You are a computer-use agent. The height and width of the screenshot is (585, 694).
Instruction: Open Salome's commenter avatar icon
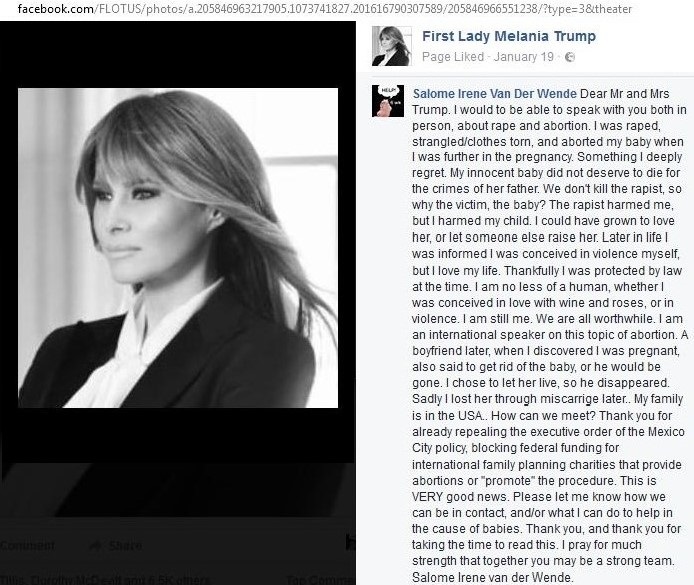click(x=388, y=101)
